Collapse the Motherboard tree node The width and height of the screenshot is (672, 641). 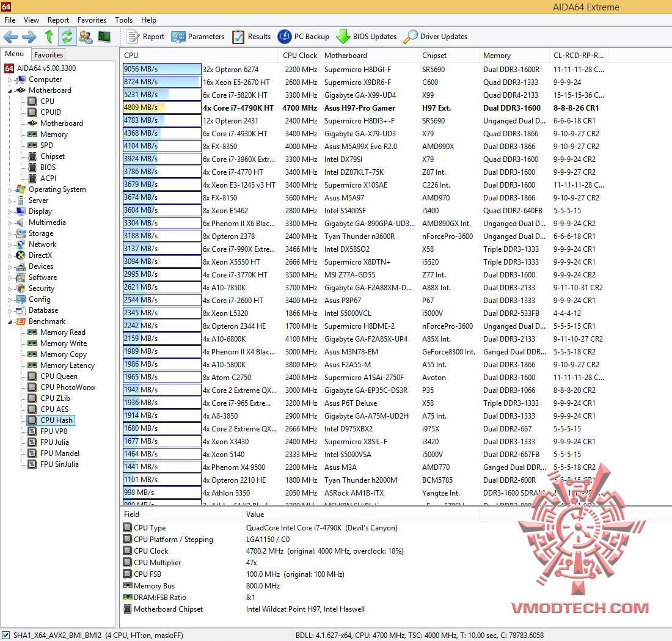[x=10, y=91]
